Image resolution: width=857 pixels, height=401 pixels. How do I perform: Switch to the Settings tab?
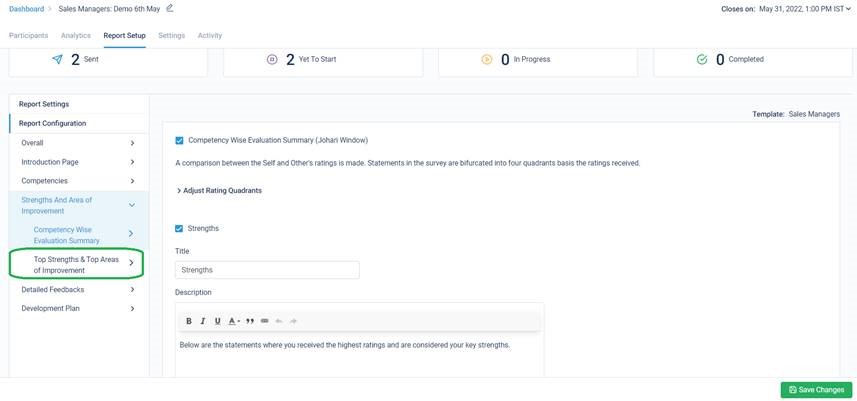pyautogui.click(x=172, y=36)
